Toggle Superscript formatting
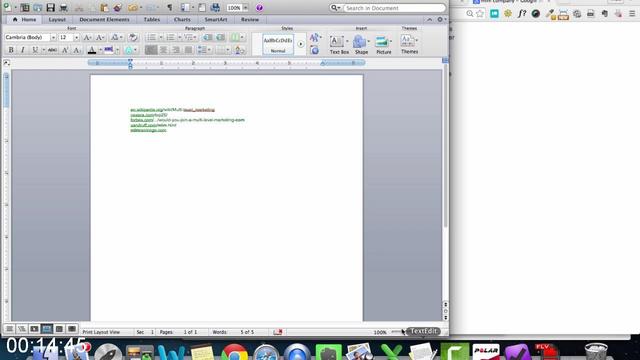 point(64,50)
